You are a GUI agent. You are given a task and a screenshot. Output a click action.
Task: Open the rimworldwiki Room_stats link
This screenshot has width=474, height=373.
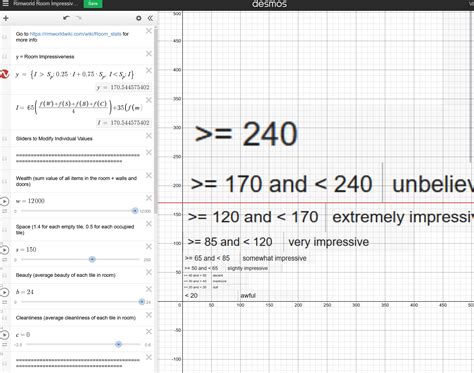75,34
